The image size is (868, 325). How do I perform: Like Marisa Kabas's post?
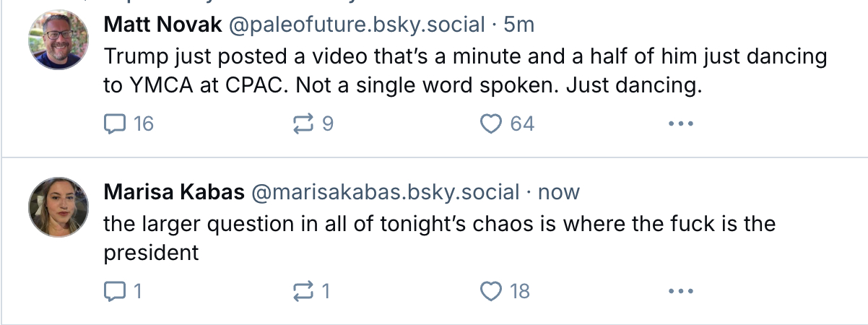tap(491, 291)
